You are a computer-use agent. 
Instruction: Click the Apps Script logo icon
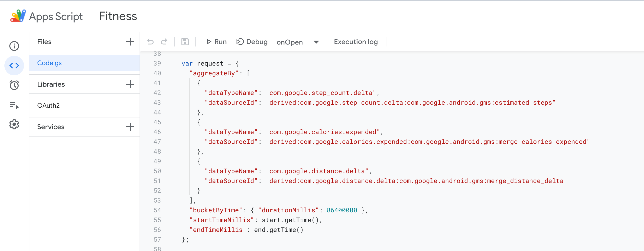[18, 16]
